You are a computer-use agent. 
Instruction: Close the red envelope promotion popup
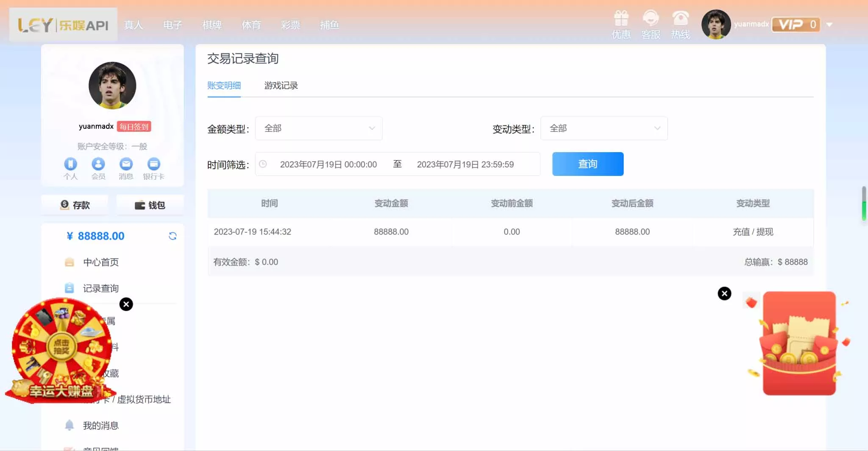[724, 293]
